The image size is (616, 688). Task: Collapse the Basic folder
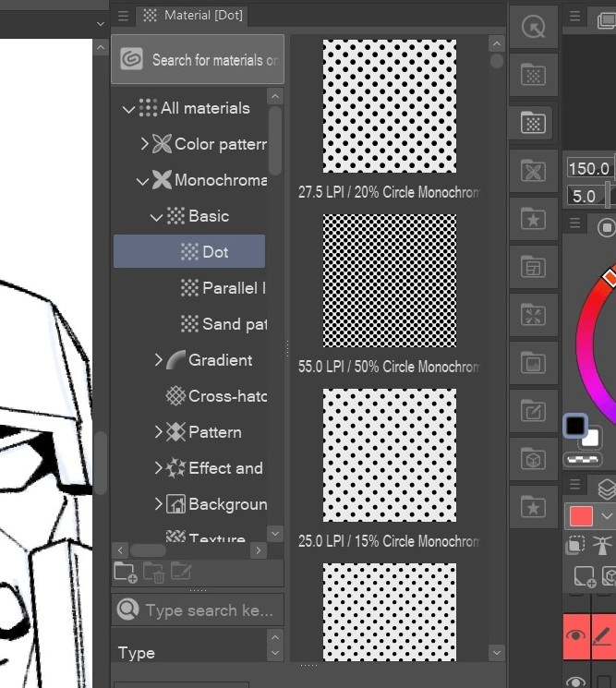click(156, 217)
